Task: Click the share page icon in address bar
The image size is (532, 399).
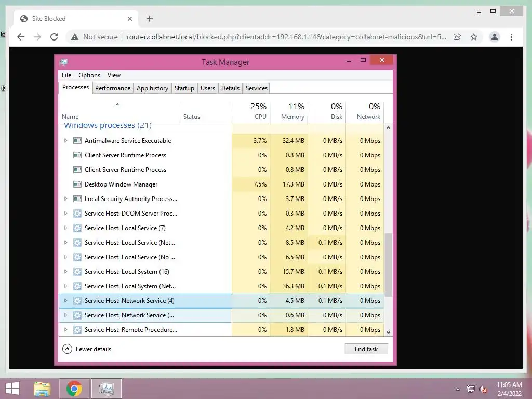Action: tap(457, 37)
